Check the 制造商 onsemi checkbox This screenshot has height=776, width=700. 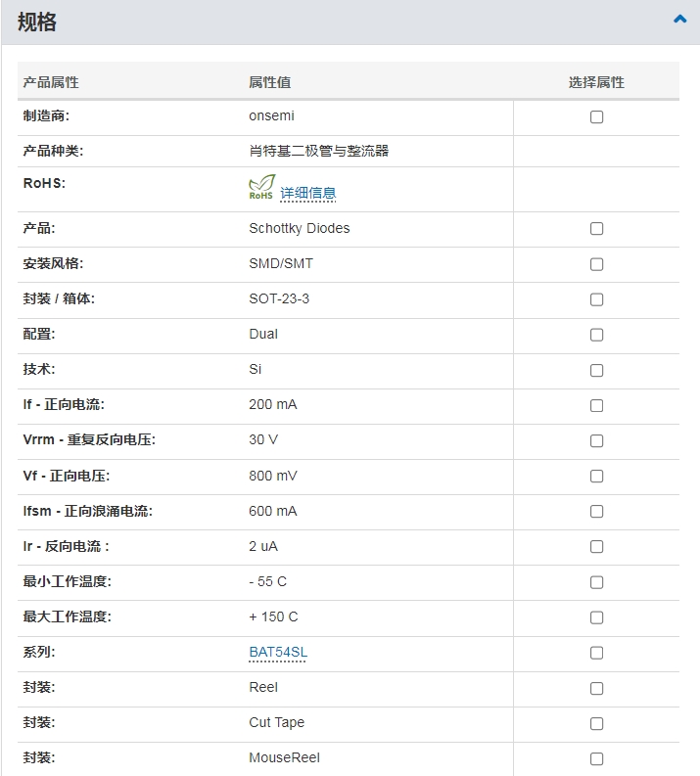[x=596, y=116]
